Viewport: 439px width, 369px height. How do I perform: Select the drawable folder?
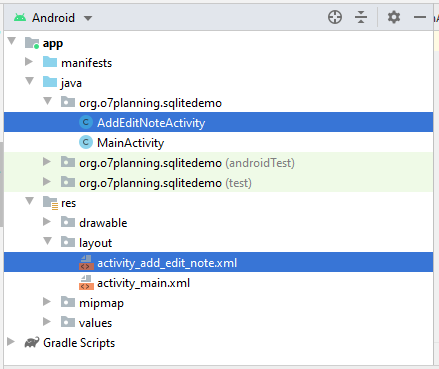(x=103, y=223)
